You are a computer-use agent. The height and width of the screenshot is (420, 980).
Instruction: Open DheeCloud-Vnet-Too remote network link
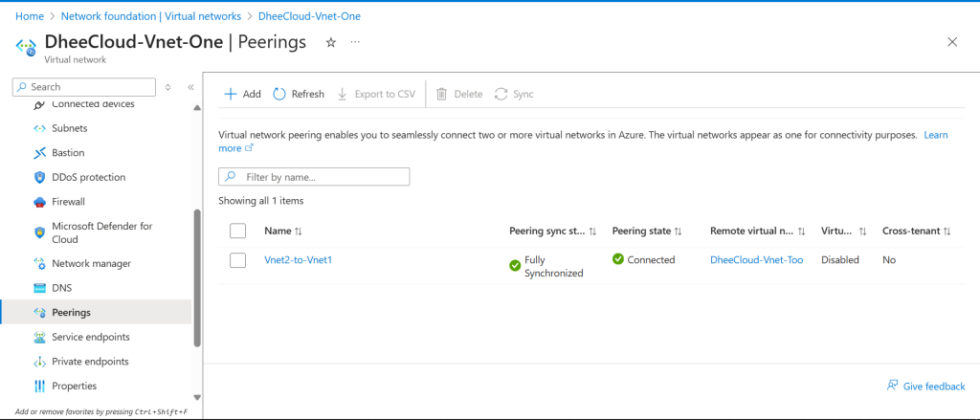click(x=756, y=259)
